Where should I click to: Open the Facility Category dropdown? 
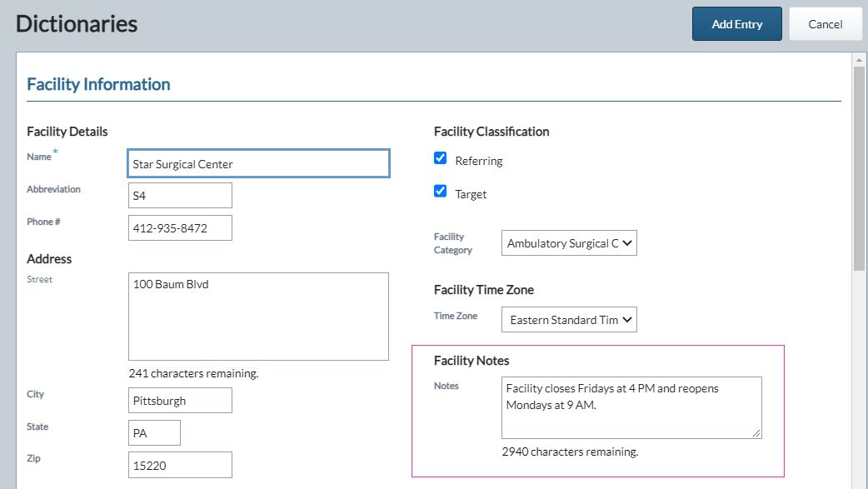coord(569,243)
